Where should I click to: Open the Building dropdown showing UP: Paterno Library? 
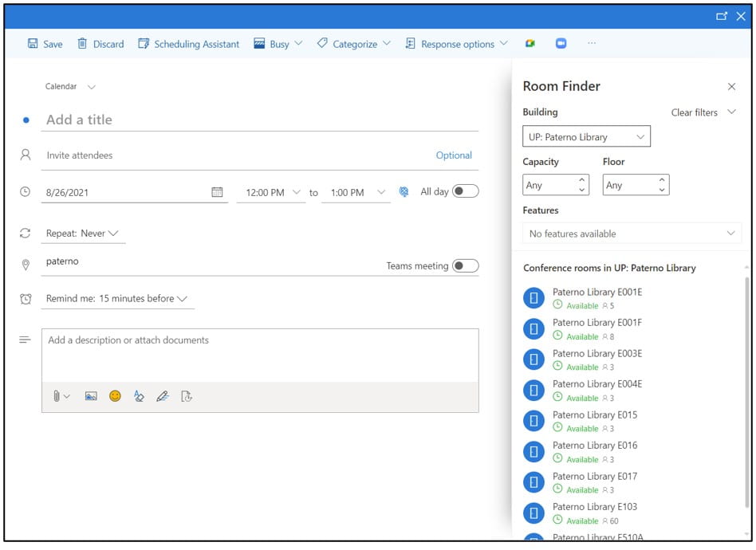[x=585, y=136]
